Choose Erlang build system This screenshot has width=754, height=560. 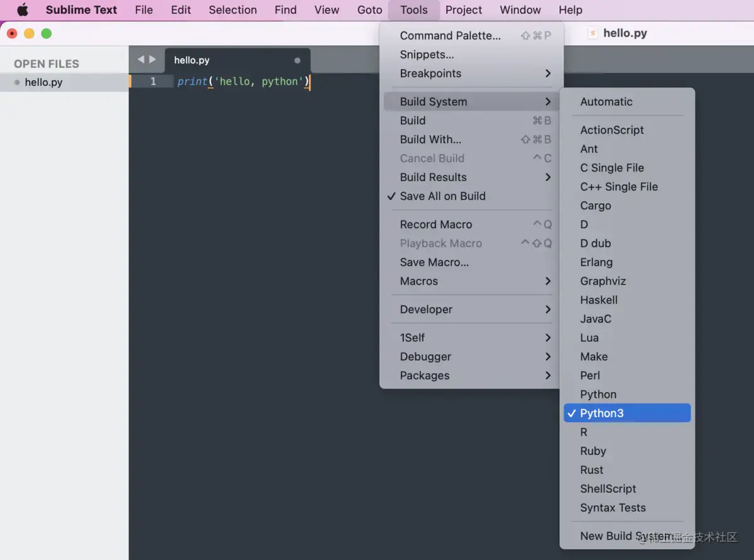pyautogui.click(x=627, y=262)
